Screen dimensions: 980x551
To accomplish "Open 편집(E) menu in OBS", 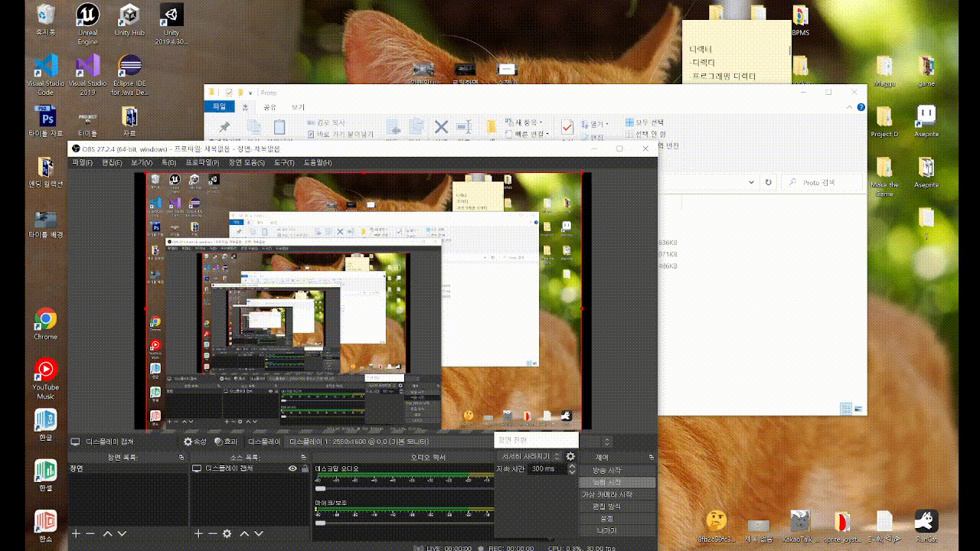I will click(112, 163).
